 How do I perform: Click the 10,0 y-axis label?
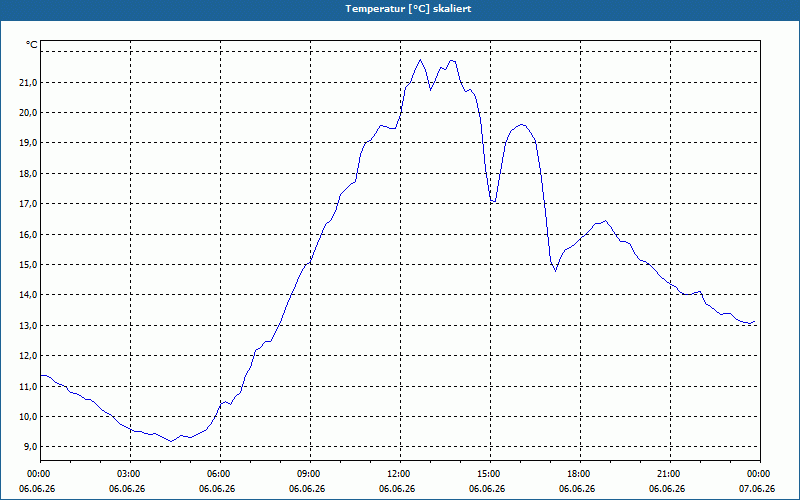click(x=28, y=417)
